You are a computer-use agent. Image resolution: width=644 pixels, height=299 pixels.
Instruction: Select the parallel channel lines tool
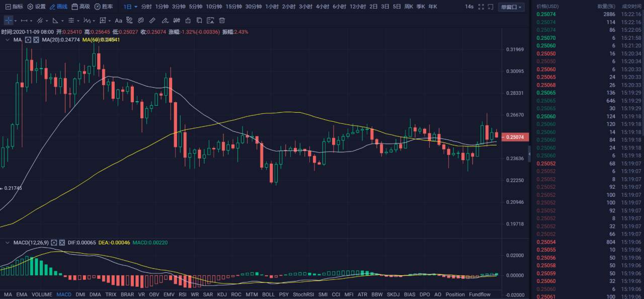tap(40, 21)
